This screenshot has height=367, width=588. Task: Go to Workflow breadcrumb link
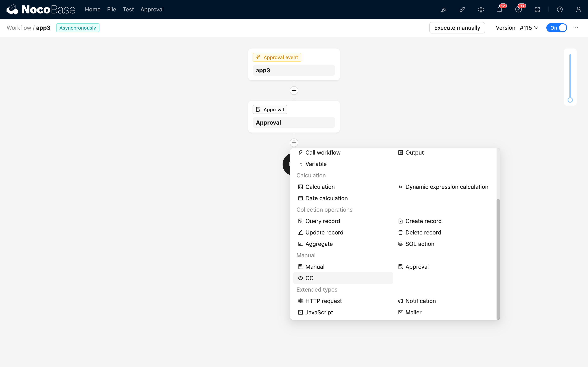19,28
